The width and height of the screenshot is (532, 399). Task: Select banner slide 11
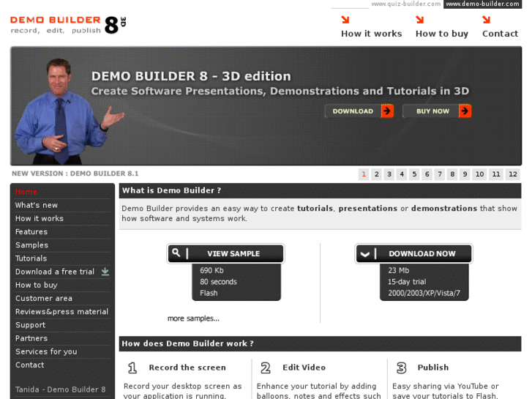pos(496,174)
